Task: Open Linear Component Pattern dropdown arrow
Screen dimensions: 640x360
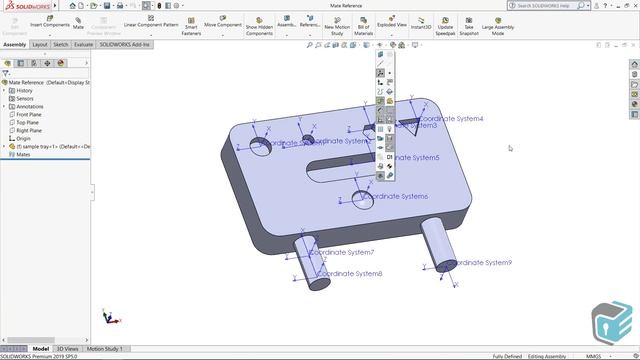Action: [151, 36]
